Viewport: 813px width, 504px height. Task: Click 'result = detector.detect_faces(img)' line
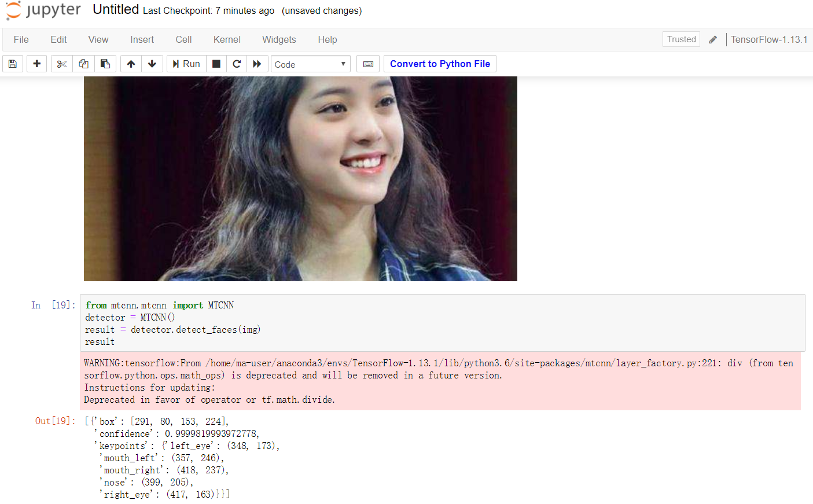tap(173, 329)
